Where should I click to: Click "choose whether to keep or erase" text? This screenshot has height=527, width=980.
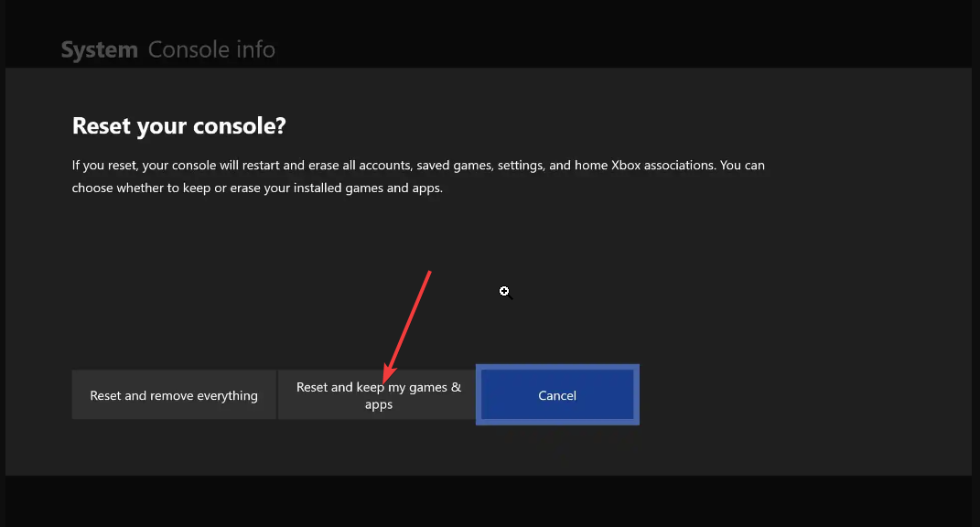coord(164,188)
